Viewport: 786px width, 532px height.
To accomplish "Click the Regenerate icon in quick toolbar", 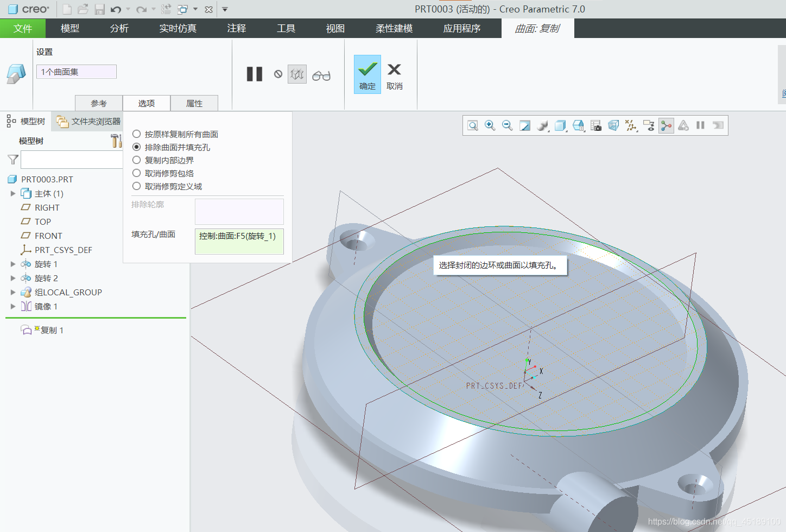I will click(166, 9).
